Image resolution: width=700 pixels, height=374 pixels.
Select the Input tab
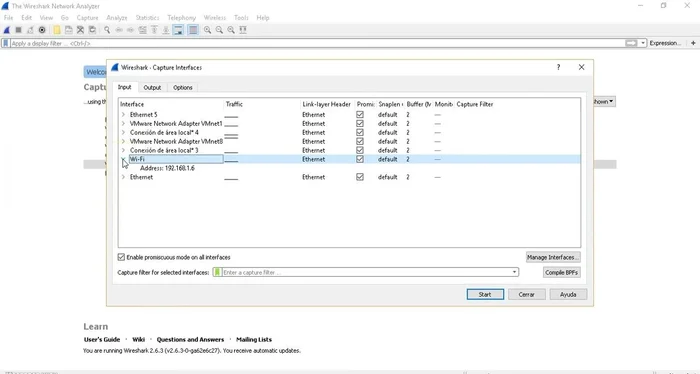click(125, 87)
